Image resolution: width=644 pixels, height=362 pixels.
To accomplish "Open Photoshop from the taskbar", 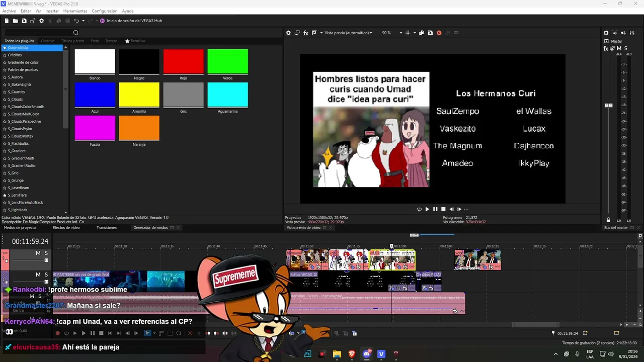I will (x=307, y=354).
